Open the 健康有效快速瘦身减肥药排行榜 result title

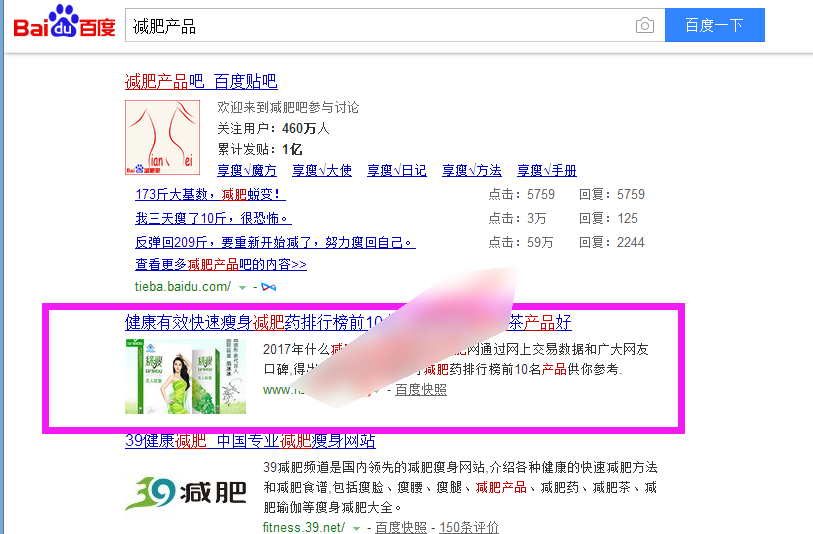(x=348, y=322)
